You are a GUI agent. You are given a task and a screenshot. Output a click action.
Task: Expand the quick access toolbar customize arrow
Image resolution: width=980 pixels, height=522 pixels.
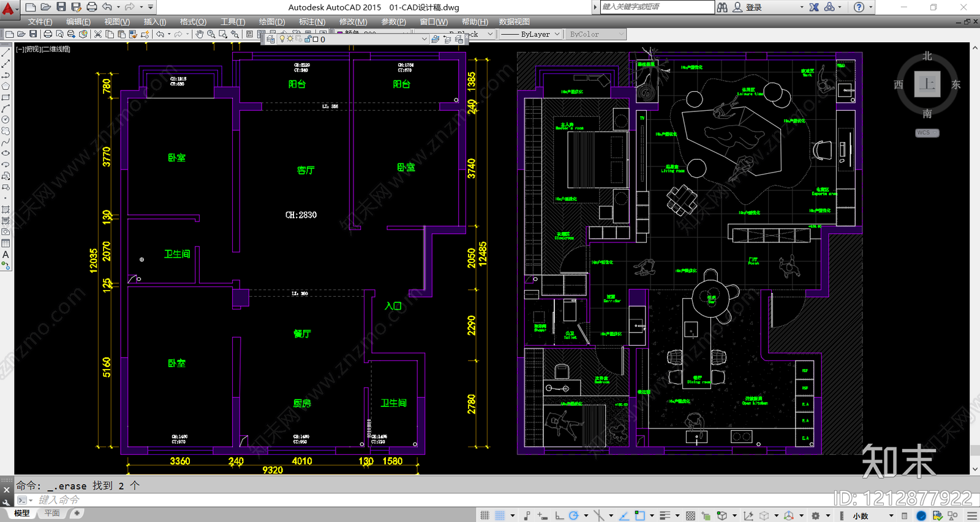[151, 7]
